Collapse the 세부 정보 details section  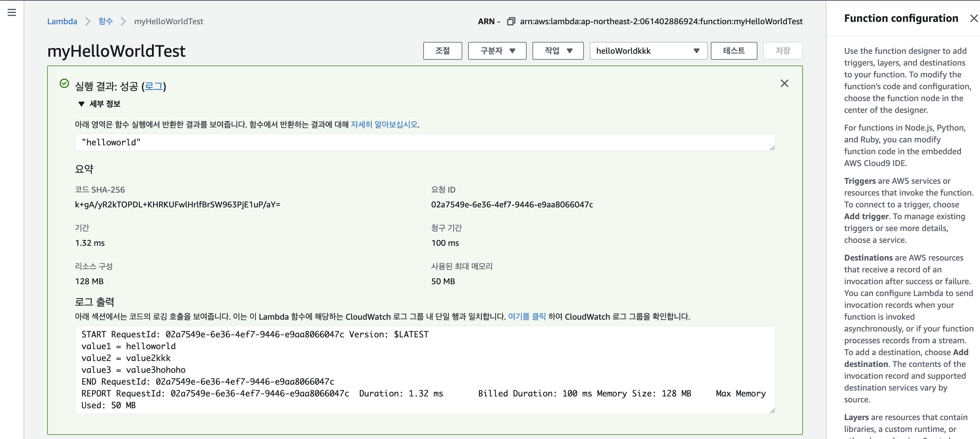tap(81, 104)
